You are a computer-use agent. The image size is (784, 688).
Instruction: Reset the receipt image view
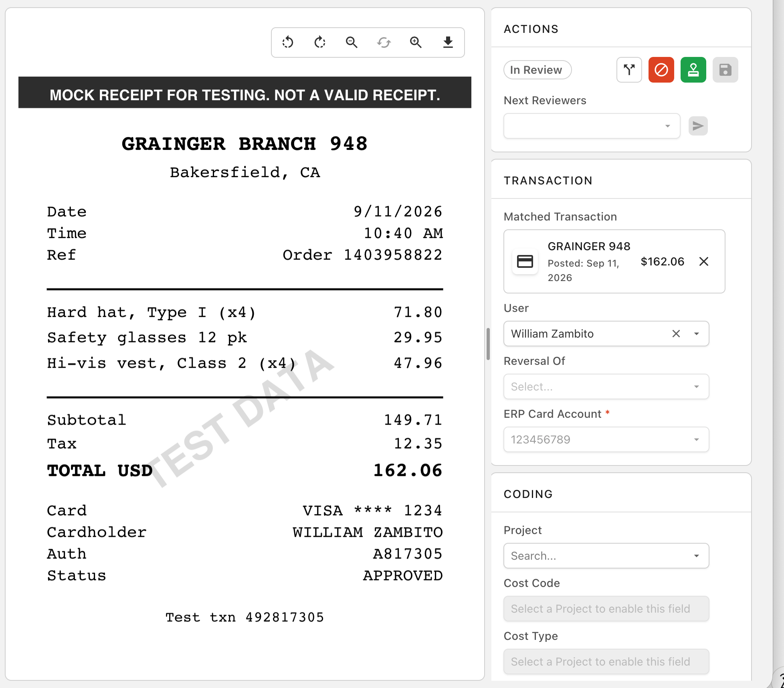pos(384,42)
